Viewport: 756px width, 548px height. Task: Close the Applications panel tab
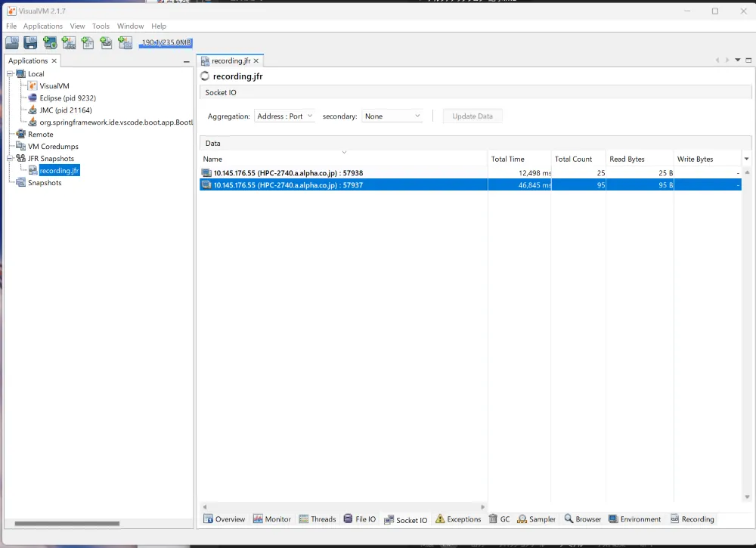tap(54, 60)
